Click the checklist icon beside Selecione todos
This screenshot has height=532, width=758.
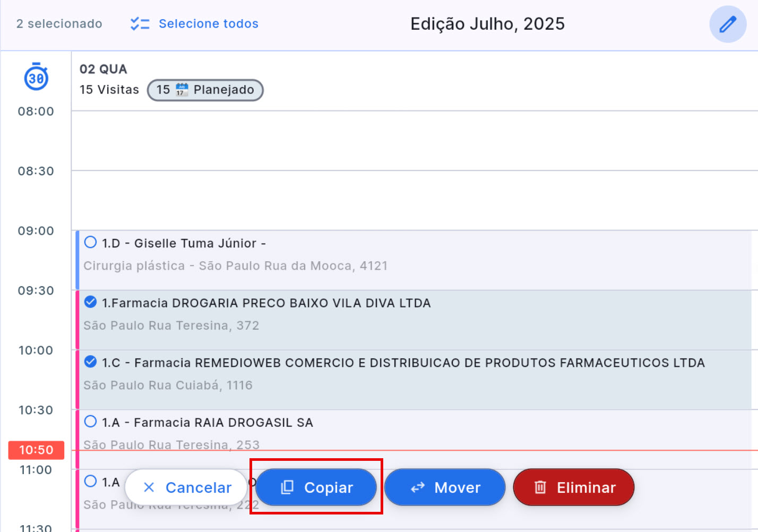point(139,23)
